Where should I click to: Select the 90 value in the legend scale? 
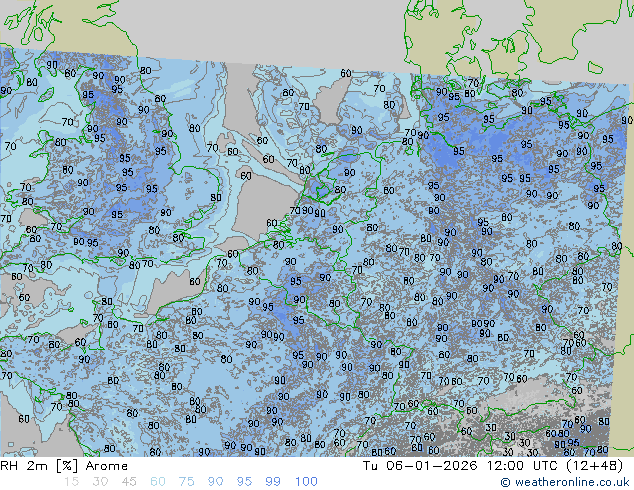[x=215, y=482]
